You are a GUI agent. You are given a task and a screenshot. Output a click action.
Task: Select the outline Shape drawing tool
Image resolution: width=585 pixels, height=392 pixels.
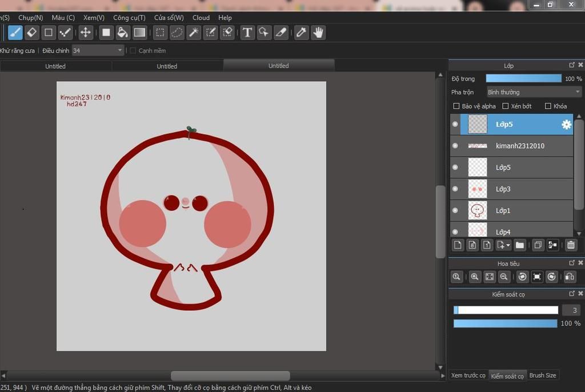pos(49,33)
